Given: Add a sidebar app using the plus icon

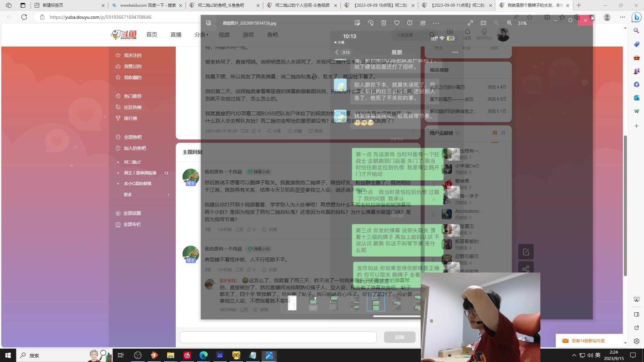Looking at the screenshot, I should point(636,126).
